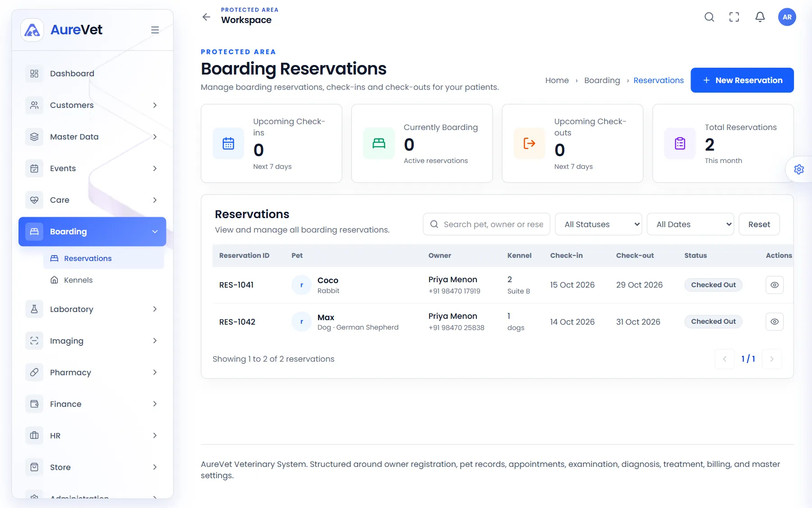Follow the Home breadcrumb link
The image size is (812, 508).
pos(557,80)
